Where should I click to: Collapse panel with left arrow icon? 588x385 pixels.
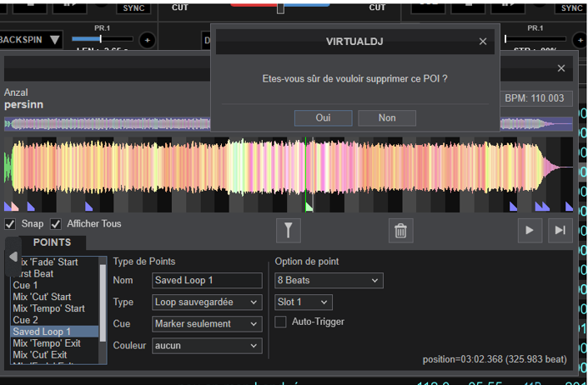13,257
